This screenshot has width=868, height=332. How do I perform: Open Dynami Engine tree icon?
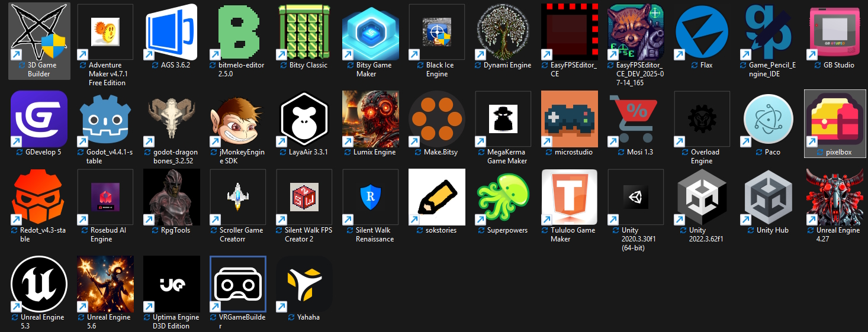[x=503, y=32]
